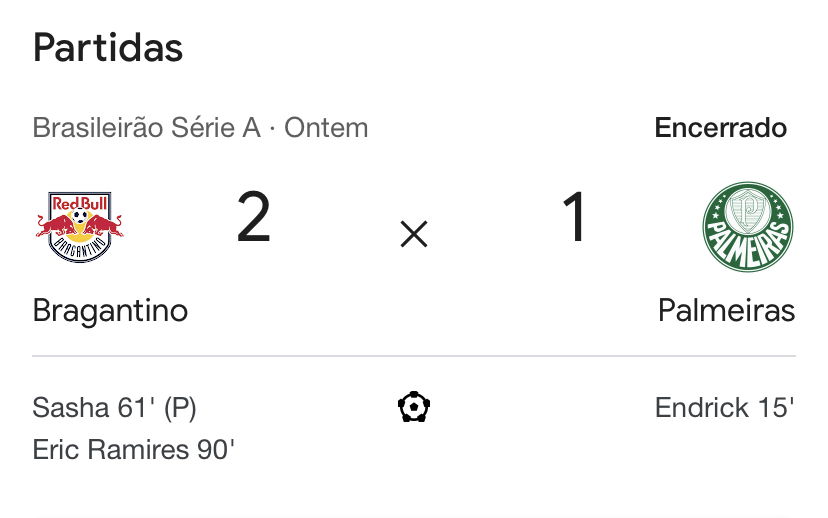Click the soccer ball goals icon
Image resolution: width=828 pixels, height=518 pixels.
[414, 407]
